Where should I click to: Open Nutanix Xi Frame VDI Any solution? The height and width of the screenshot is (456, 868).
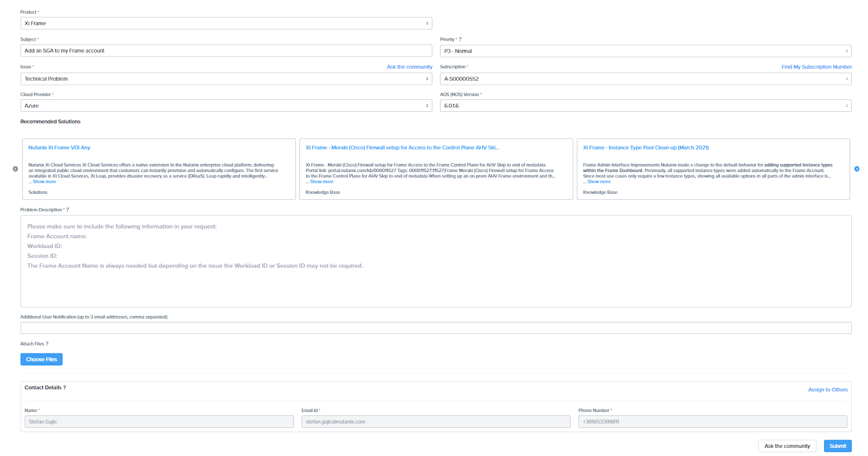click(59, 148)
